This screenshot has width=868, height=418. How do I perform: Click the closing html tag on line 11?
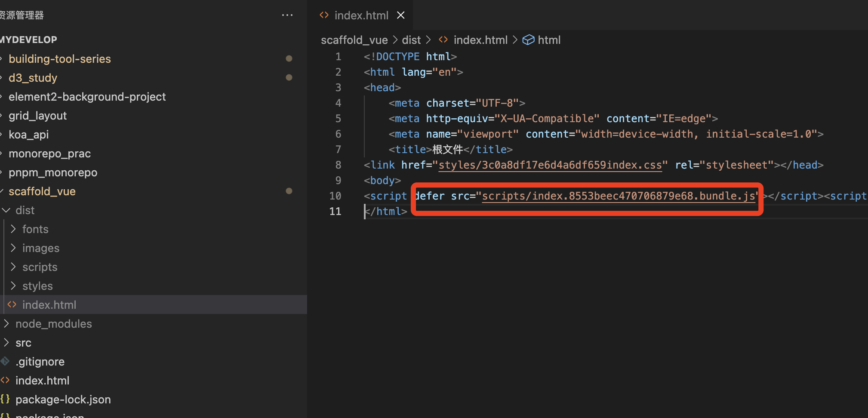point(386,212)
